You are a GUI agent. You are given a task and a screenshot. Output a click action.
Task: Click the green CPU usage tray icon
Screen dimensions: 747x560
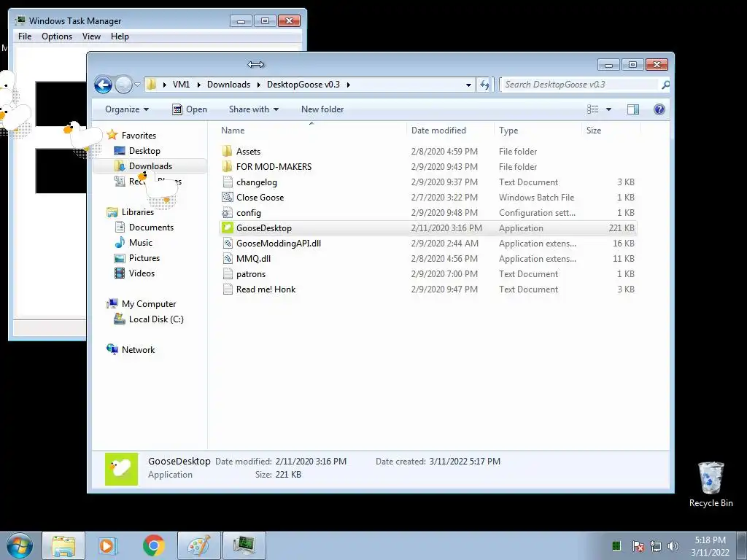[616, 545]
